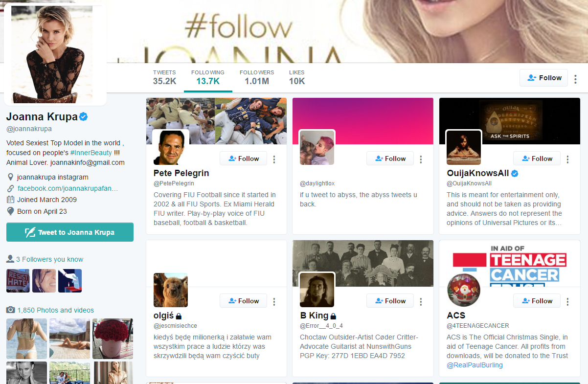
Task: Click the link icon beside Facebook URL
Action: pos(11,188)
